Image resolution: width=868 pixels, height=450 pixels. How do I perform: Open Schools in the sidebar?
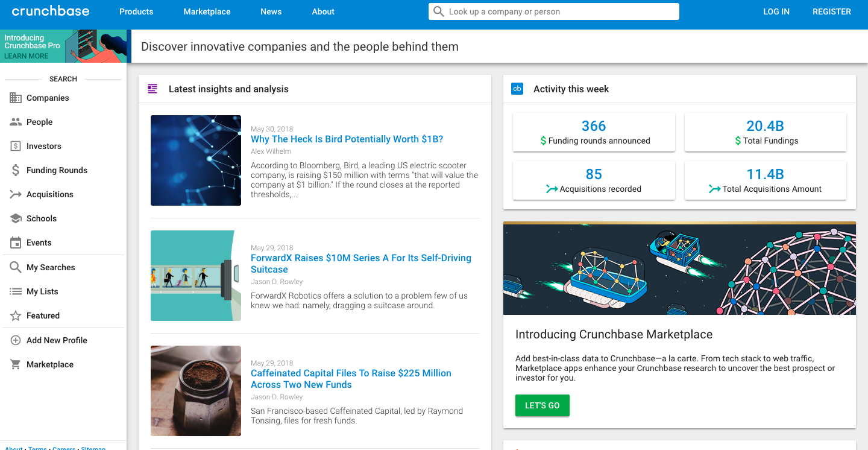[x=63, y=218]
